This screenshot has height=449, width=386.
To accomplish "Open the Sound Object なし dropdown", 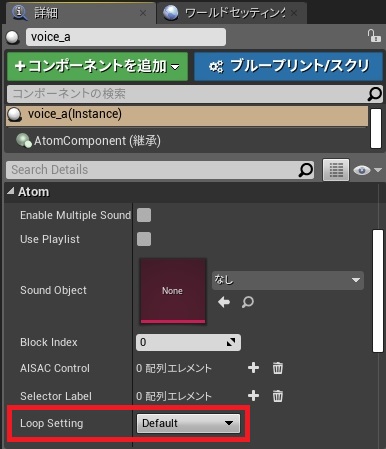I will [288, 280].
